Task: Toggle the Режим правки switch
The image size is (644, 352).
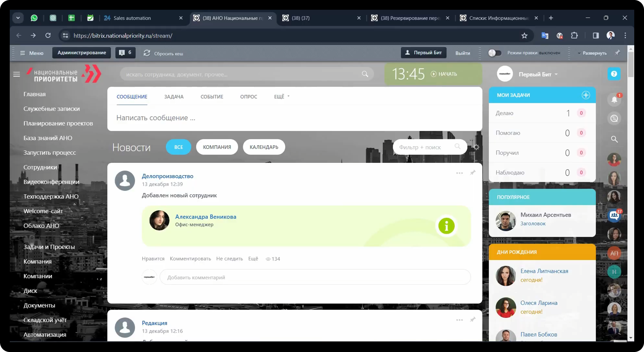Action: [494, 53]
